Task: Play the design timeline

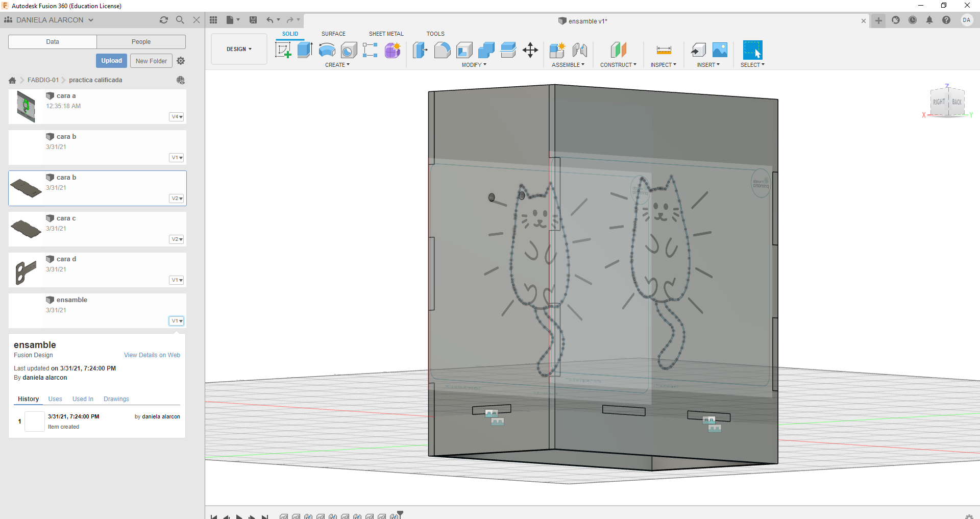Action: [239, 516]
